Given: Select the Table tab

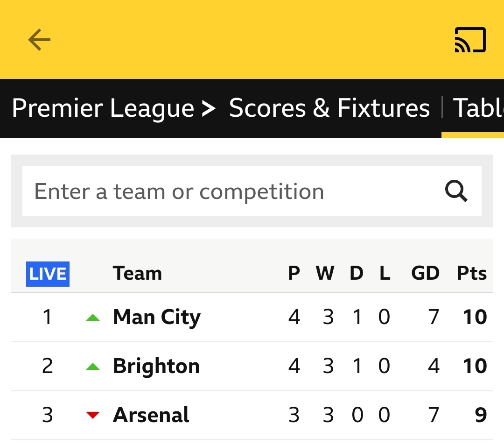Looking at the screenshot, I should pos(478,108).
